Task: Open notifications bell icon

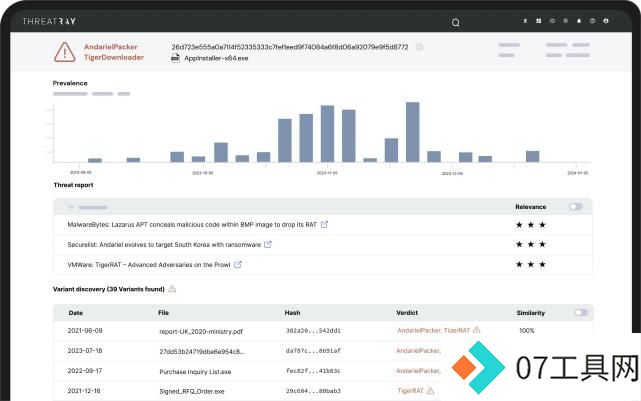Action: [579, 21]
